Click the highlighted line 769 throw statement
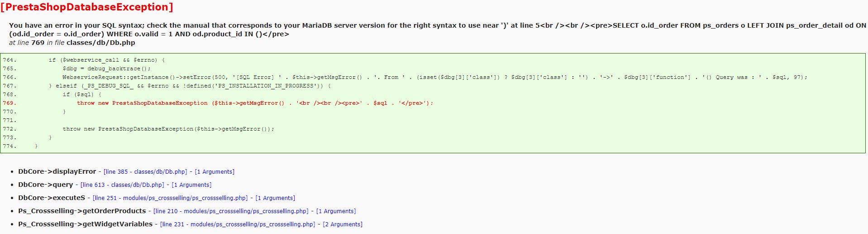 pyautogui.click(x=255, y=103)
